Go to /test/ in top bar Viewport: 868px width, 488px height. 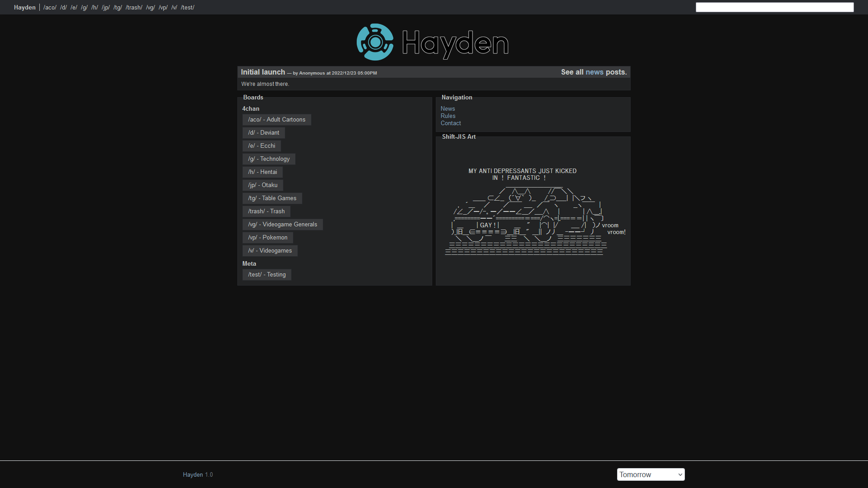(x=187, y=7)
